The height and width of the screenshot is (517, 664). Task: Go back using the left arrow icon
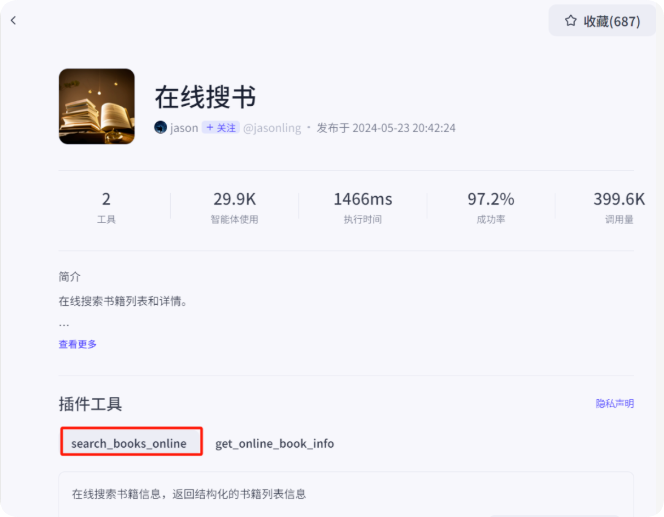click(x=13, y=20)
